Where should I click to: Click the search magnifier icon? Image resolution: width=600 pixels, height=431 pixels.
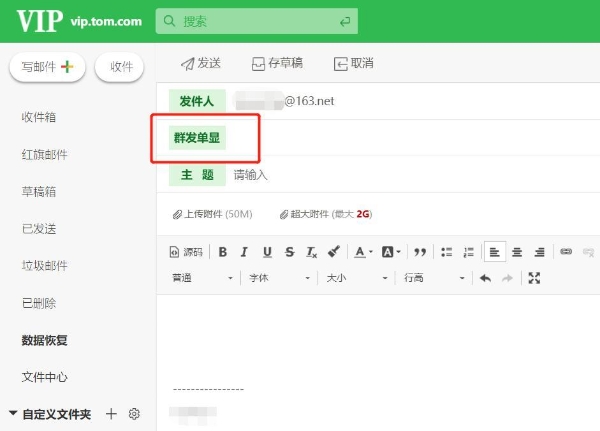169,21
